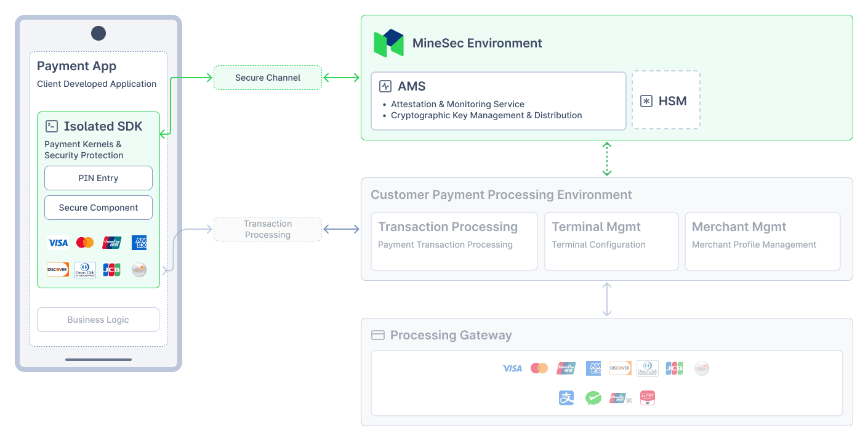Select the Transaction Processing card heading
The image size is (868, 441).
[x=448, y=227]
